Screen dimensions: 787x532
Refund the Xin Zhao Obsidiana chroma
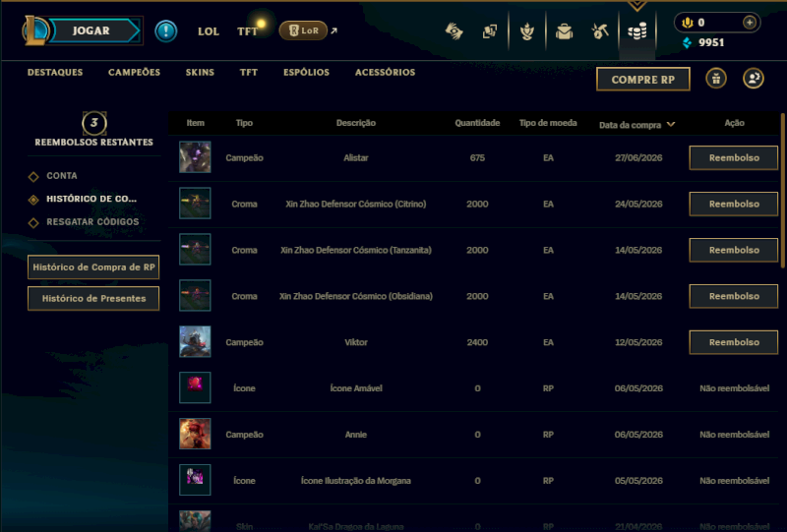point(734,296)
